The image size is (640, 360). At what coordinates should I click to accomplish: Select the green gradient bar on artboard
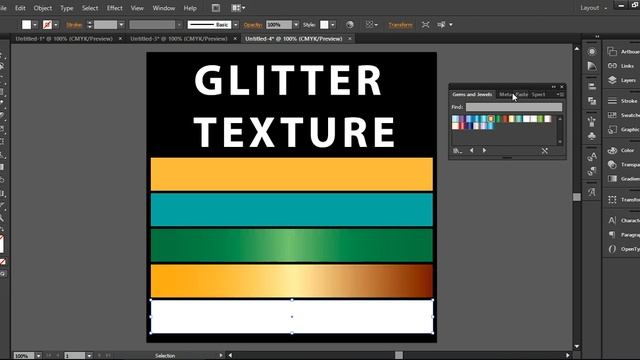tap(292, 245)
